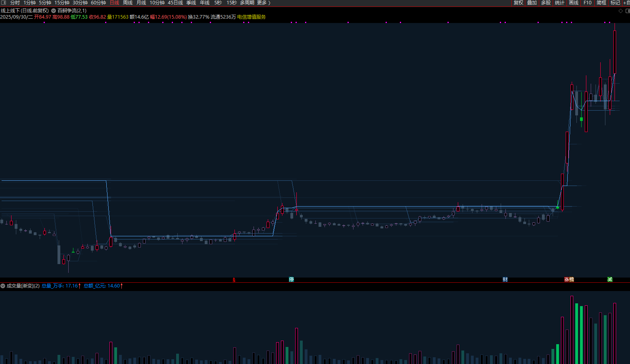Click the 电信增值服务 link

point(252,17)
